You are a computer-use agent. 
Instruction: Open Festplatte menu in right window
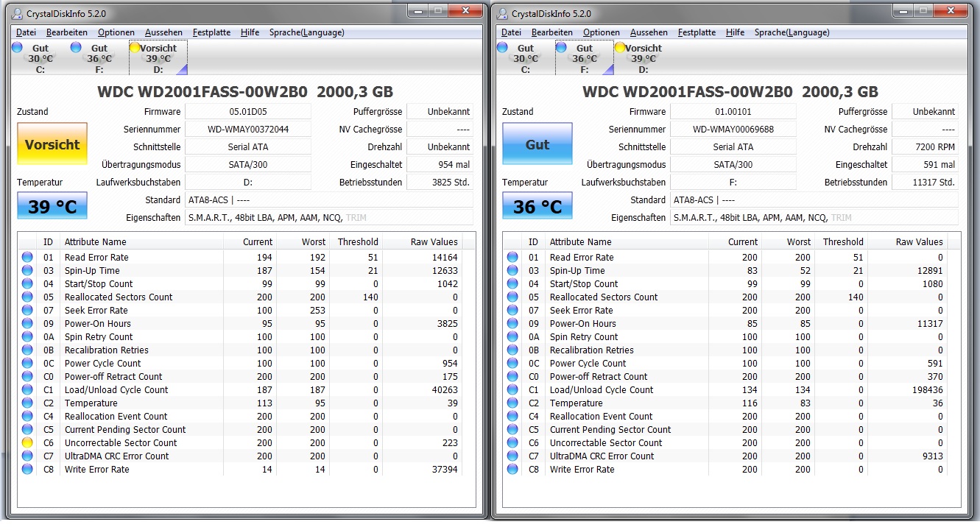697,32
